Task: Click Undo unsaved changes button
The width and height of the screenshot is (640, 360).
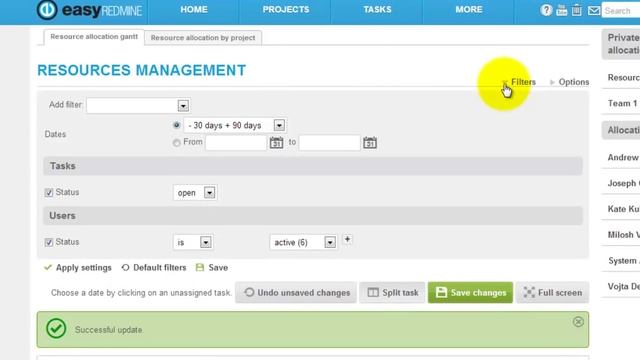Action: click(x=296, y=293)
